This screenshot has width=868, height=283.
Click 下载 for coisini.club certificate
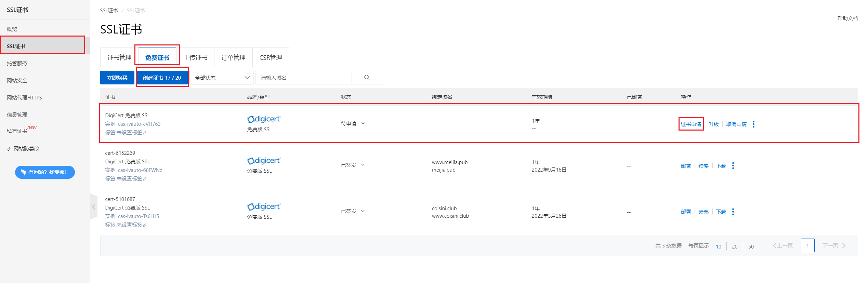click(721, 212)
